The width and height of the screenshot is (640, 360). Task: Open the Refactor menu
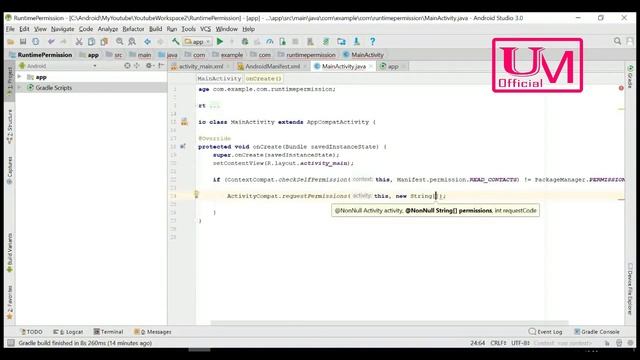[x=133, y=29]
